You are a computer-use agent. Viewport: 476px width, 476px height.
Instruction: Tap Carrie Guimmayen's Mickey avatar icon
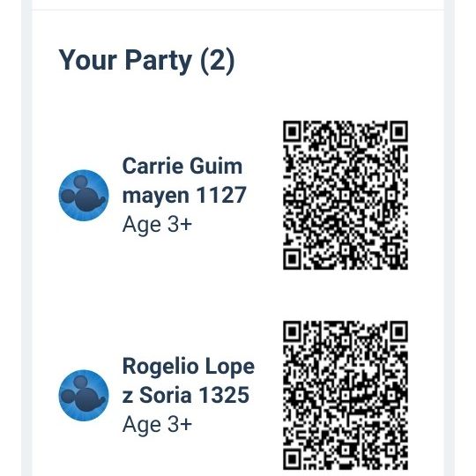pos(84,195)
